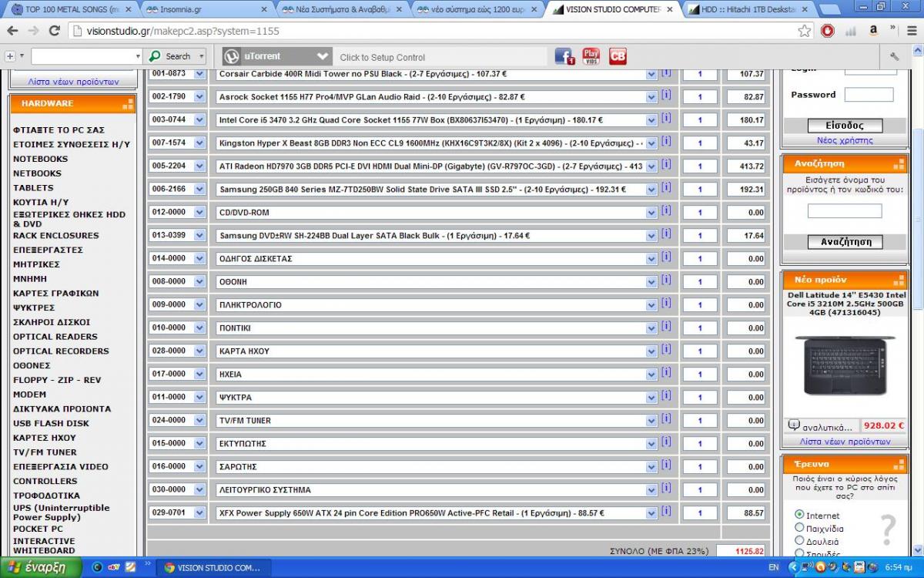Open the code dropdown showing 001-0873
Image resolution: width=924 pixels, height=578 pixels.
200,74
